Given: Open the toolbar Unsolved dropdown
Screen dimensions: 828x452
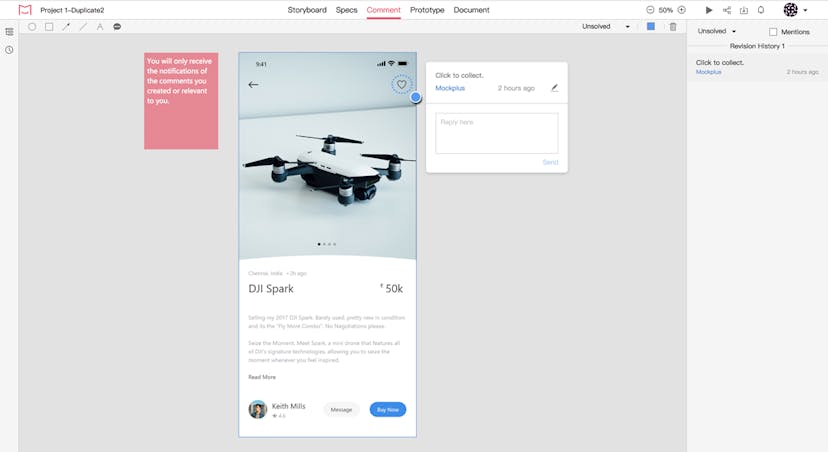Looking at the screenshot, I should click(x=606, y=26).
